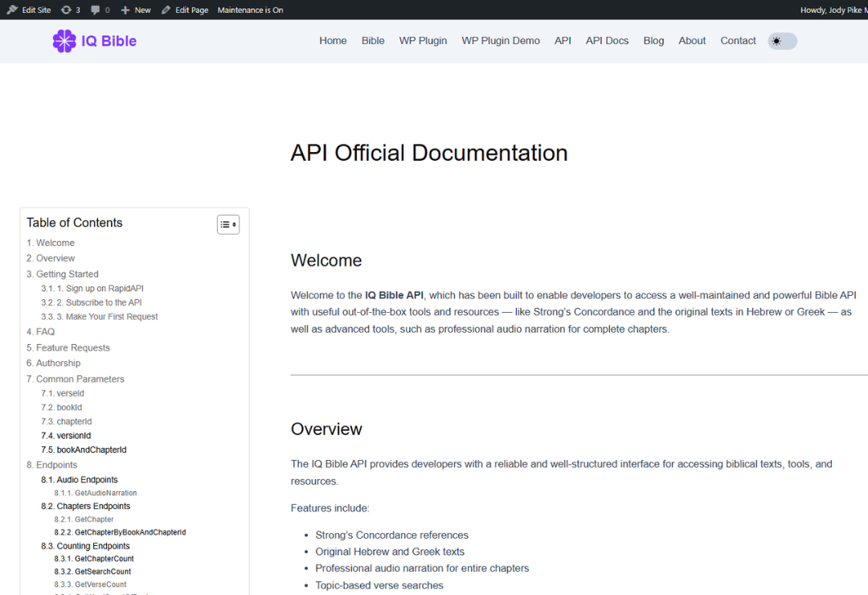Click the Table of Contents heading
868x595 pixels.
point(75,223)
